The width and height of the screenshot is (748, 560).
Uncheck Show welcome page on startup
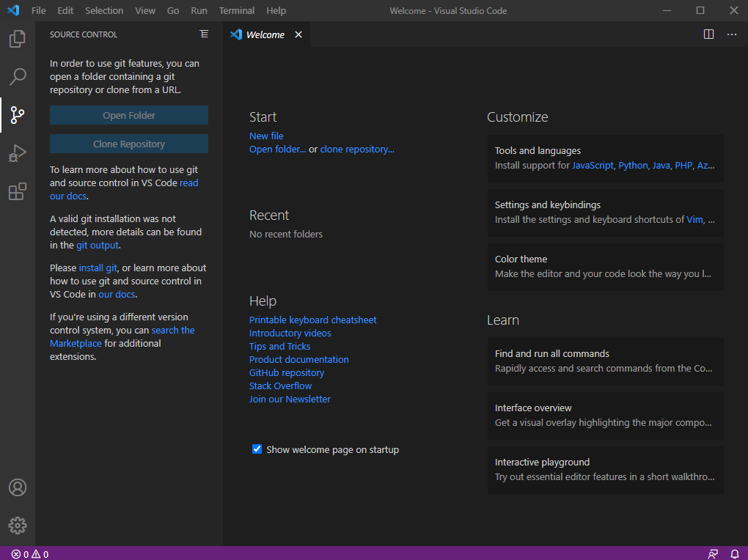[257, 449]
